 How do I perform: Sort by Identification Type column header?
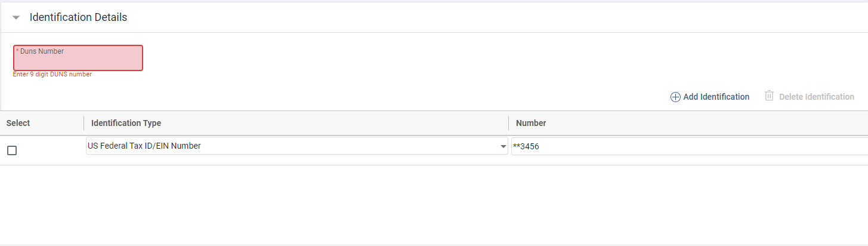[x=126, y=123]
